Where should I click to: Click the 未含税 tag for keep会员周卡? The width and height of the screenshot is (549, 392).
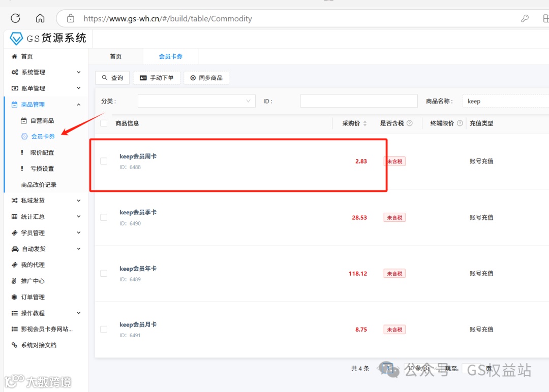point(394,161)
